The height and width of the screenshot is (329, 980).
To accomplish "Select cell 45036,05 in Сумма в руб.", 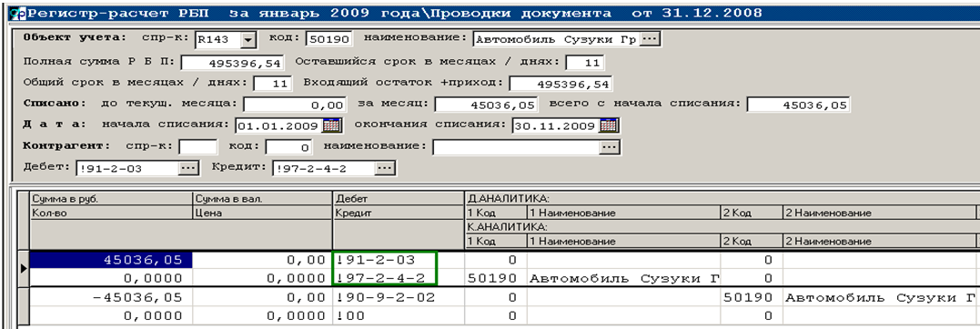I will [x=111, y=260].
